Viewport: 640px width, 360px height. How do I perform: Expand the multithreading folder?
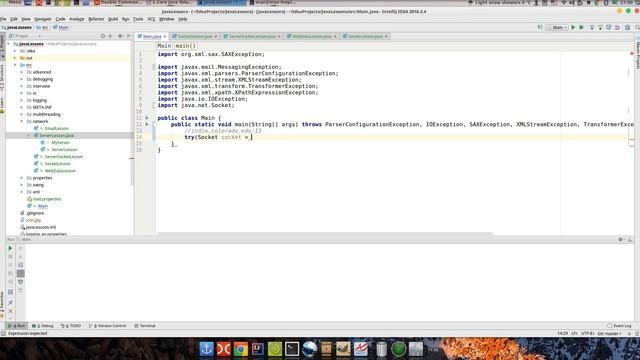[x=22, y=114]
